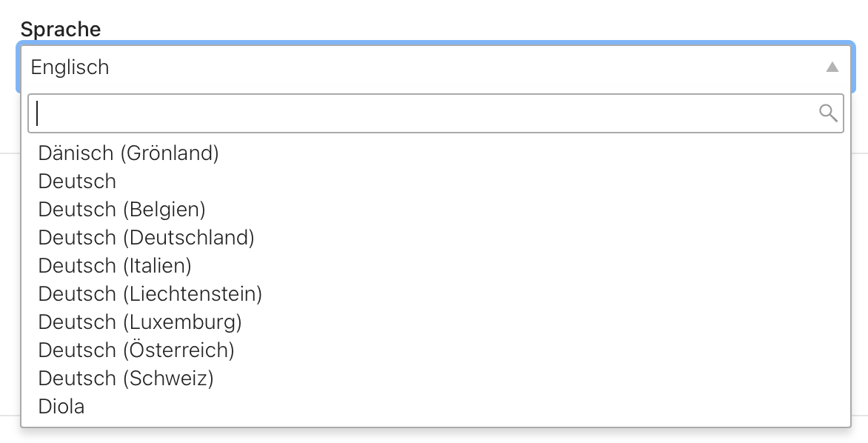Choose Deutsch (Schweiz) language option
Image resolution: width=868 pixels, height=443 pixels.
(435, 379)
